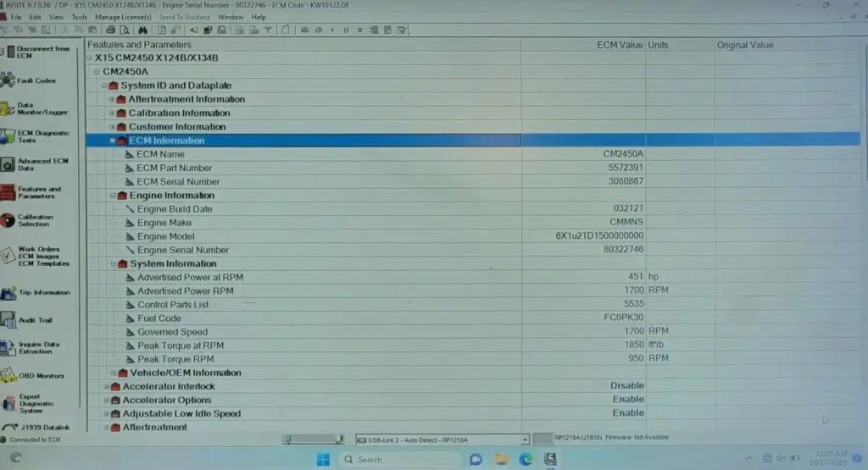Select the Accelerator Interlock parameter row
This screenshot has width=868, height=470.
169,387
